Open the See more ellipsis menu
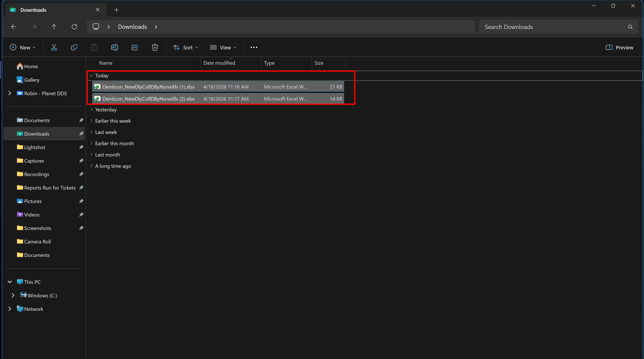Viewport: 644px width, 359px height. 254,47
